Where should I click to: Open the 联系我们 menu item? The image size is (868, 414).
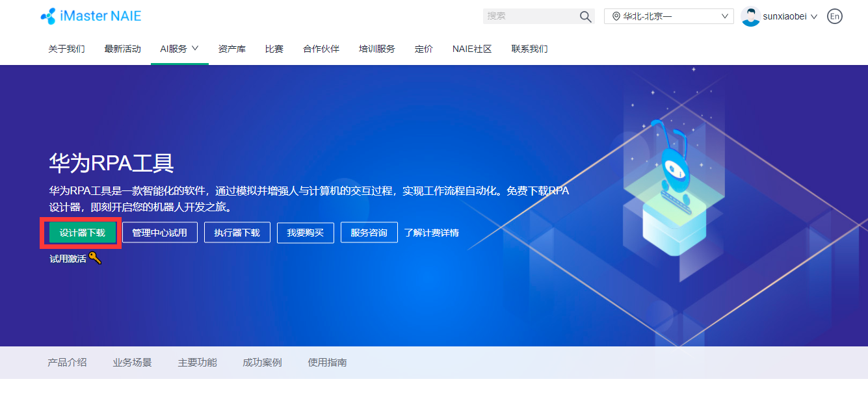coord(530,49)
